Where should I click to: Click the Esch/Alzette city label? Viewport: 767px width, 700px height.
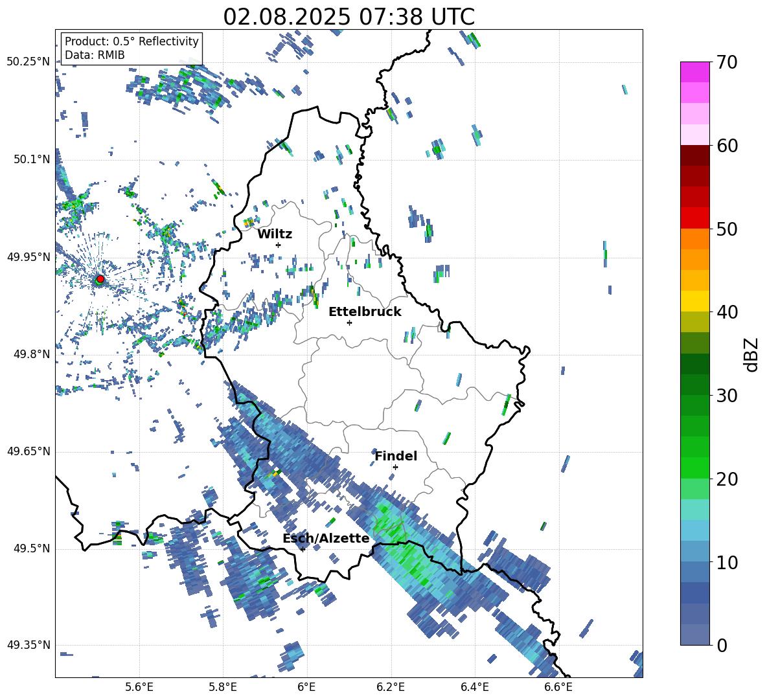tap(326, 539)
